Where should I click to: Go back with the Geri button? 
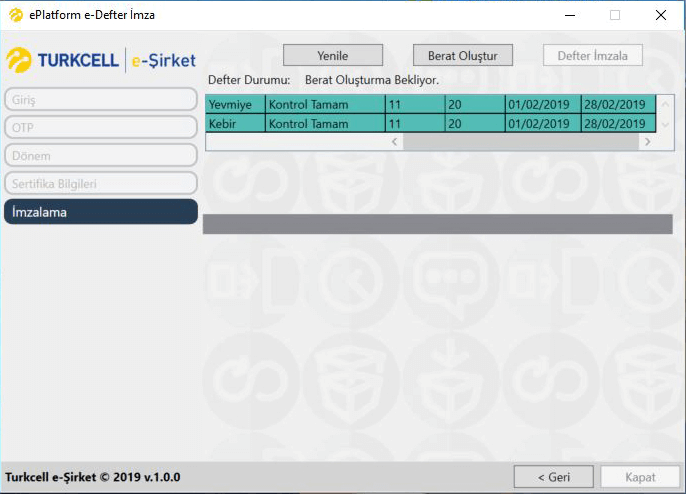coord(554,476)
